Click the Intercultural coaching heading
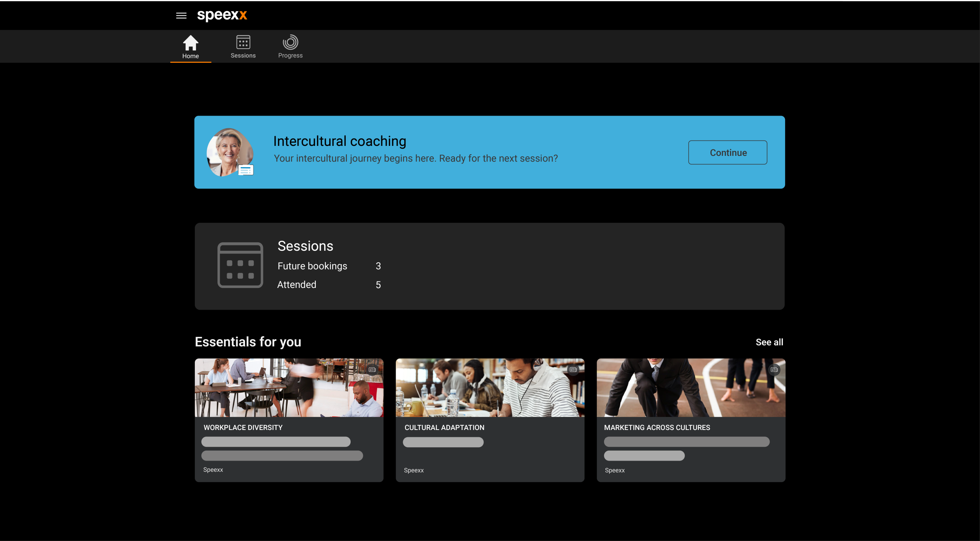Image resolution: width=980 pixels, height=541 pixels. [340, 141]
